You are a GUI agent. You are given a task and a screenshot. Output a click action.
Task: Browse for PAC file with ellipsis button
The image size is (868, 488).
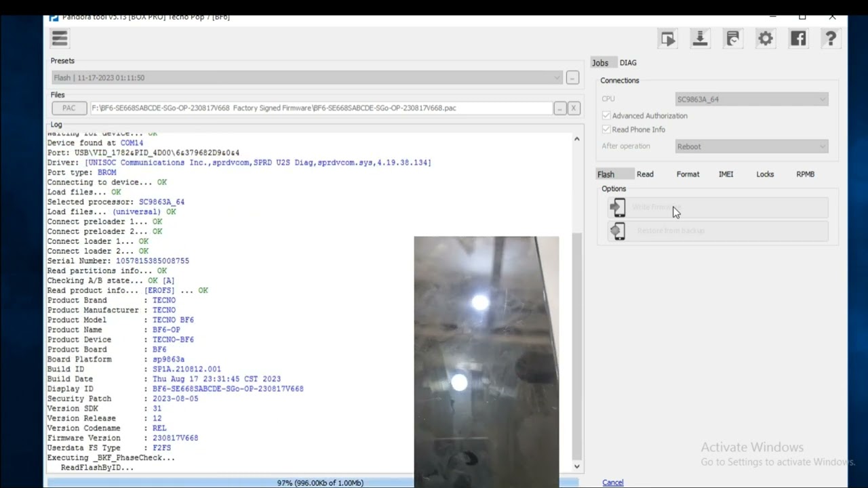click(559, 108)
